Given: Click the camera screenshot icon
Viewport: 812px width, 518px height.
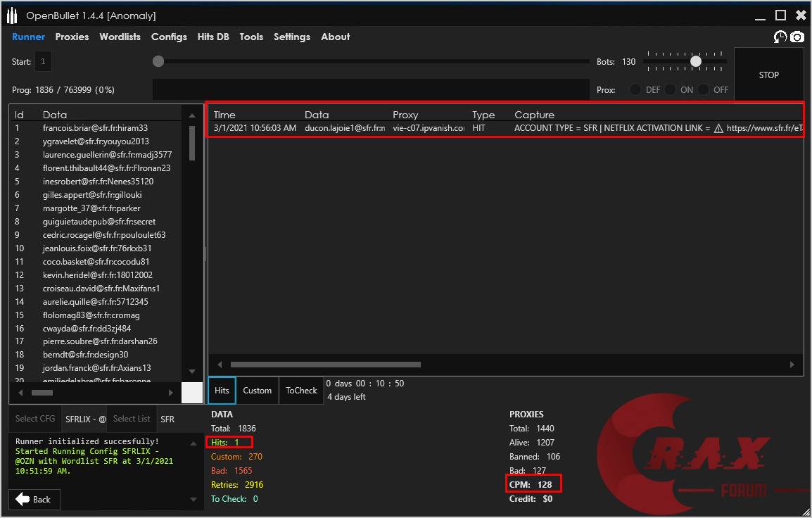Looking at the screenshot, I should 797,37.
